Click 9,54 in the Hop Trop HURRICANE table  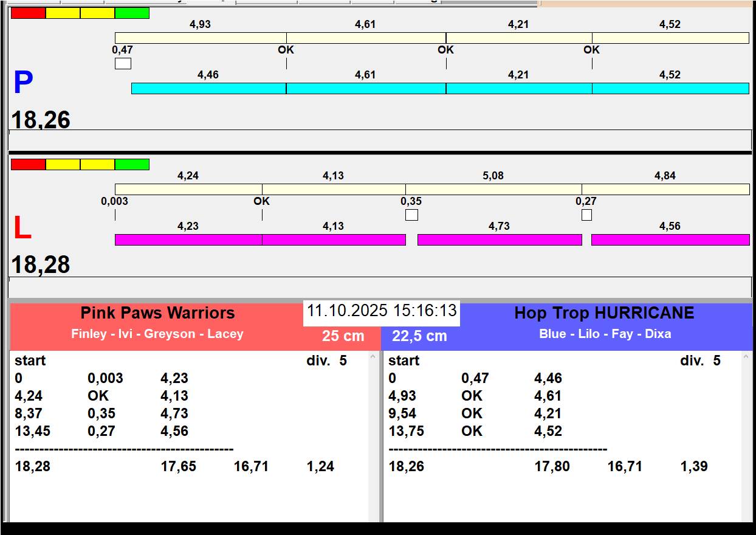[x=402, y=413]
